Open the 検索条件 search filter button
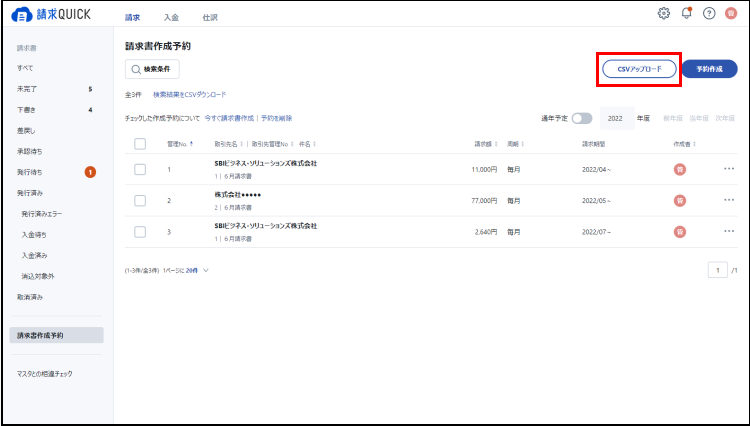 [152, 69]
